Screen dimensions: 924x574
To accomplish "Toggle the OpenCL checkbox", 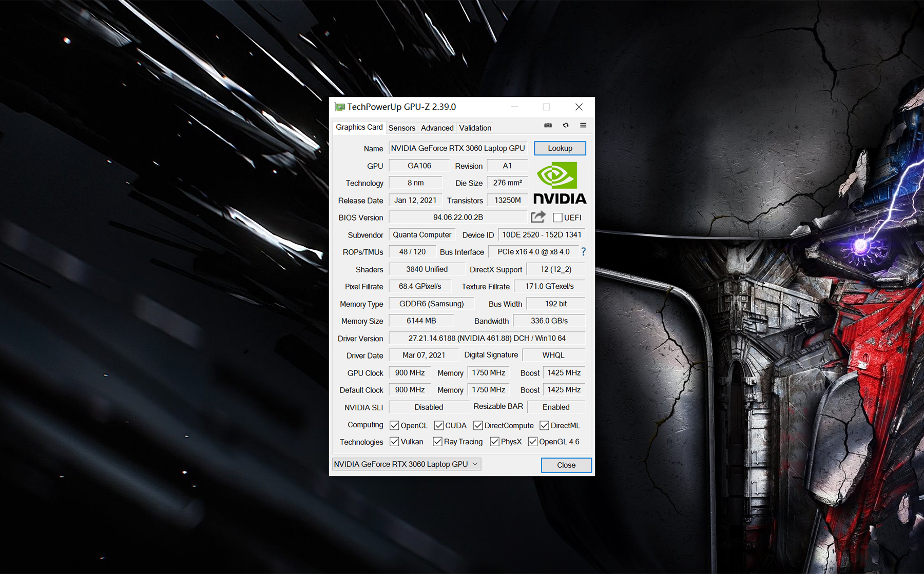I will point(394,425).
